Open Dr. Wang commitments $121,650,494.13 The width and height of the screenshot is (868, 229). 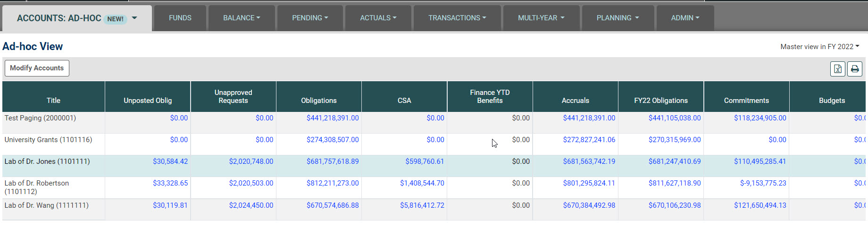760,205
